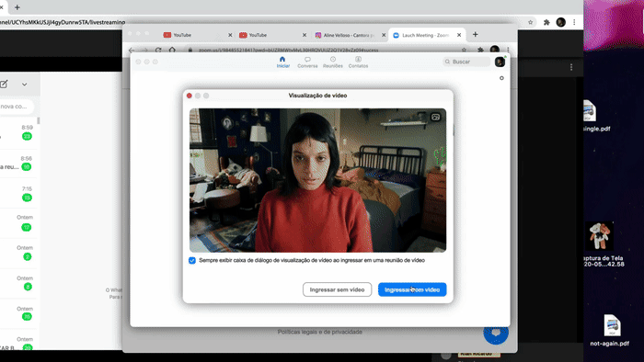Click WhatsApp nova conversa search field

[16, 107]
